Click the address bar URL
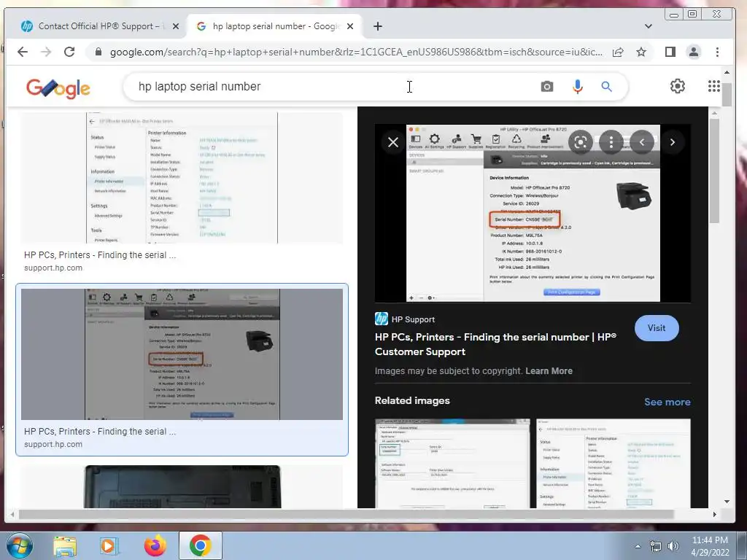The image size is (747, 560). [x=356, y=52]
